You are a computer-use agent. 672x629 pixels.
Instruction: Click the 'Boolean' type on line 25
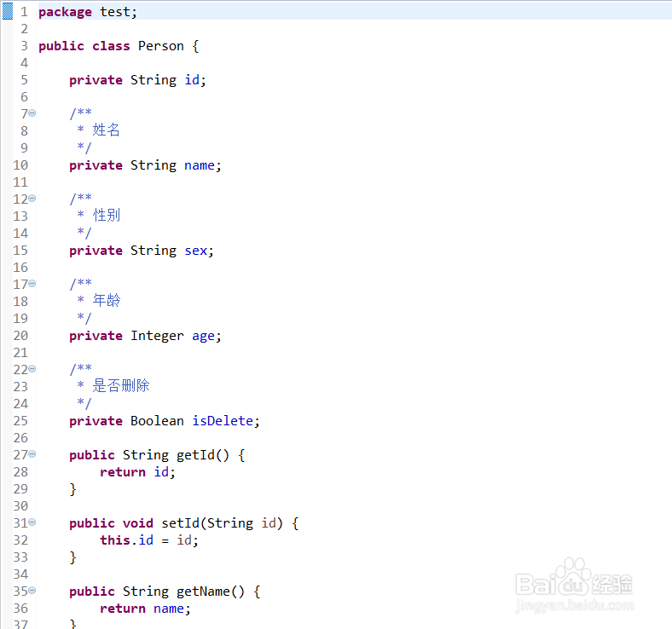[157, 421]
